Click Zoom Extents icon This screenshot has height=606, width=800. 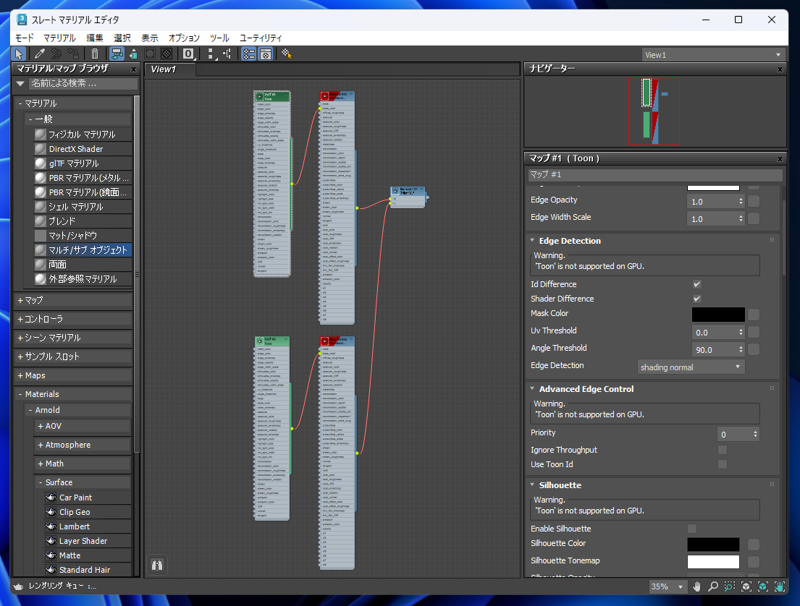point(746,587)
